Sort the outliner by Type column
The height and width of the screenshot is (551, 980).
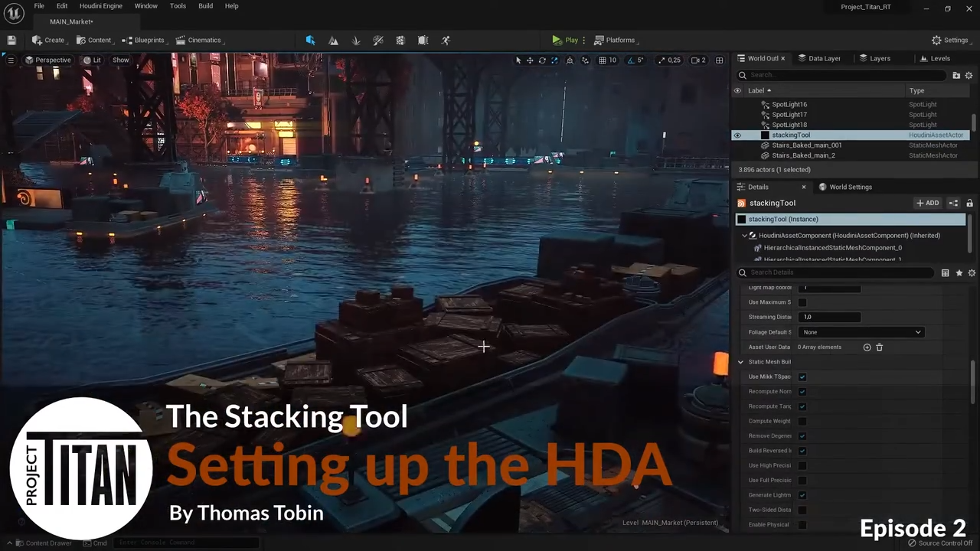coord(916,90)
